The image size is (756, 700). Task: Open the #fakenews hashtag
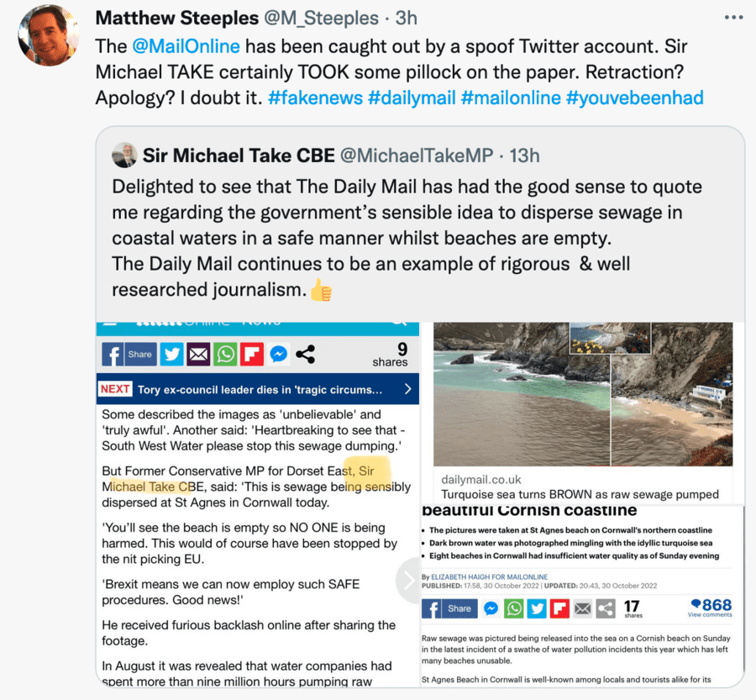[x=315, y=97]
